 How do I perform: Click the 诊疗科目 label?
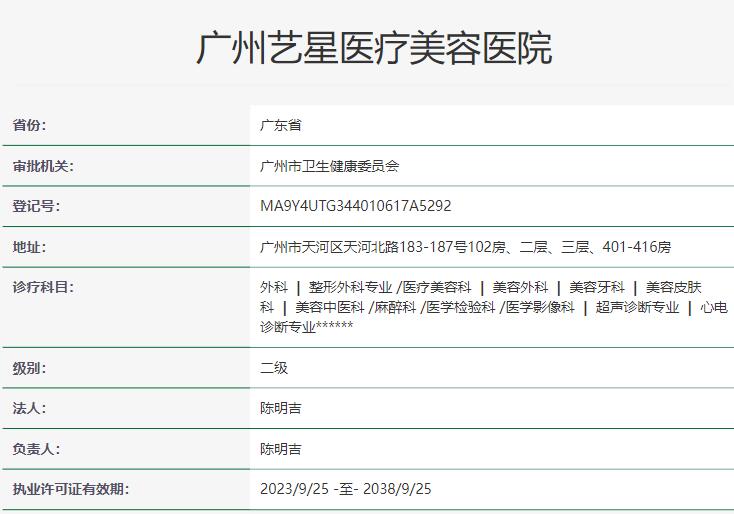[43, 287]
